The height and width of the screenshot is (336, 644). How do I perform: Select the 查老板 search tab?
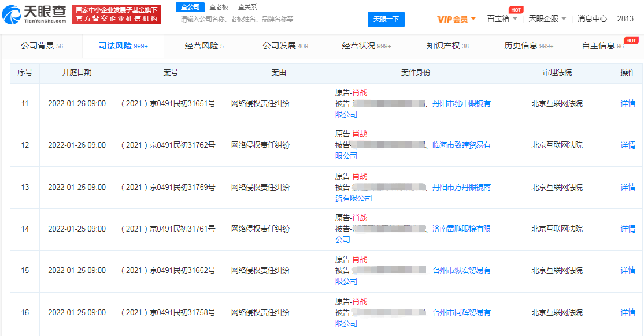point(219,7)
